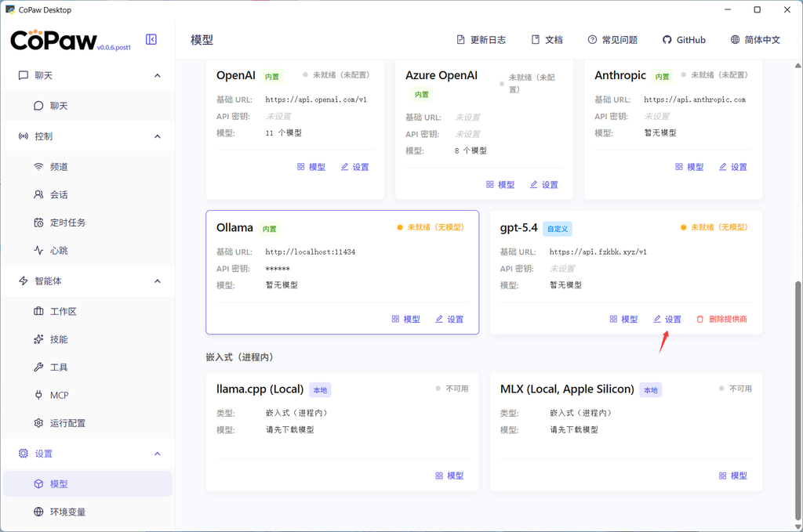The image size is (803, 532).
Task: Open the 聊天 chat page
Action: tap(88, 106)
